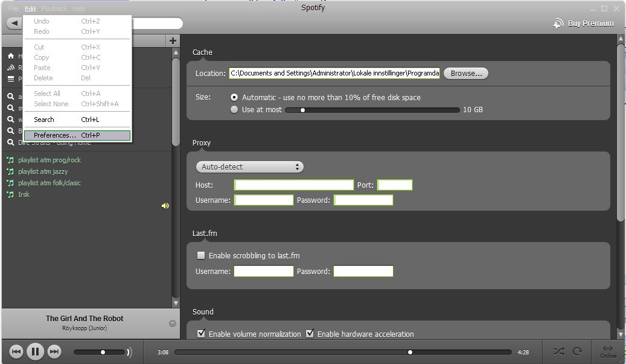Pause the current song
Image resolution: width=626 pixels, height=364 pixels.
[35, 352]
